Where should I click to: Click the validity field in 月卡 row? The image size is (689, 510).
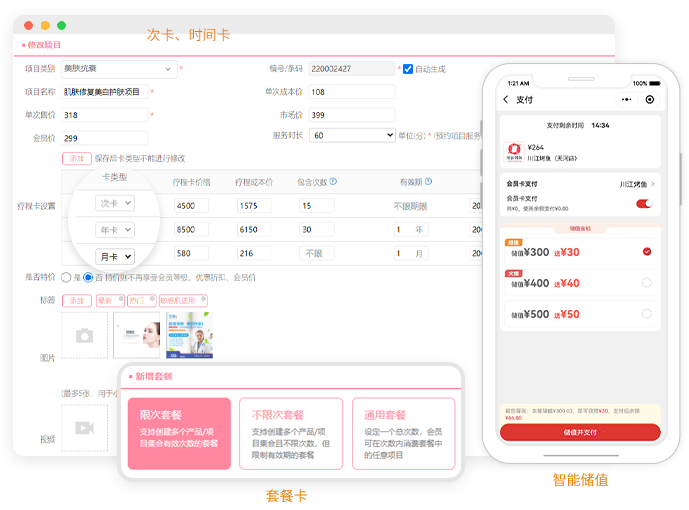[411, 253]
